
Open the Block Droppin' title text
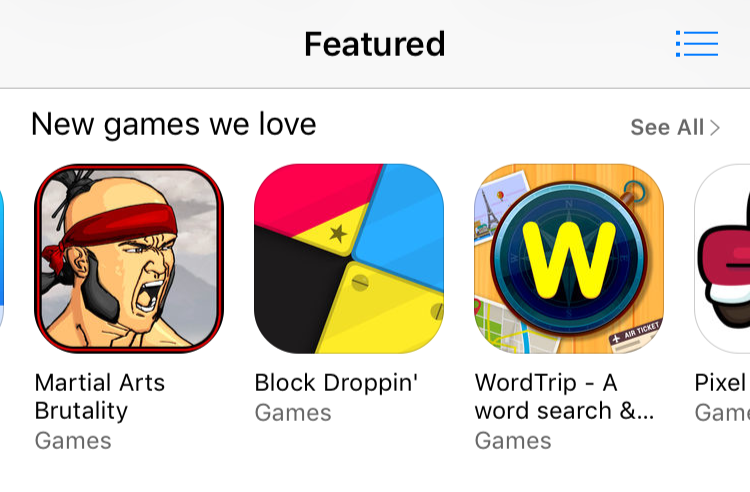pos(336,384)
